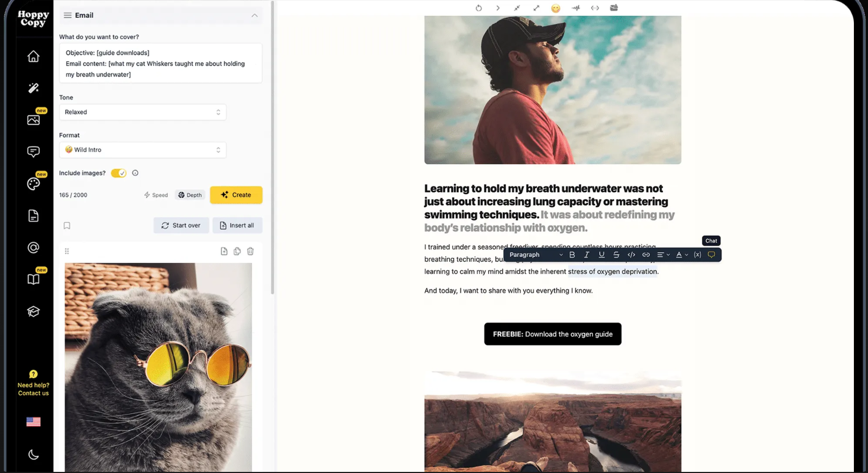Click the Create button
The height and width of the screenshot is (473, 868).
pyautogui.click(x=236, y=195)
